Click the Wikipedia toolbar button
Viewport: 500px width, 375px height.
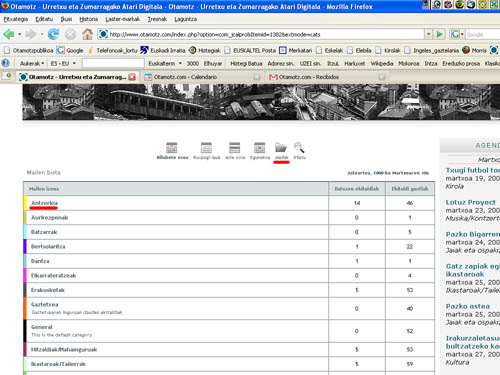382,63
